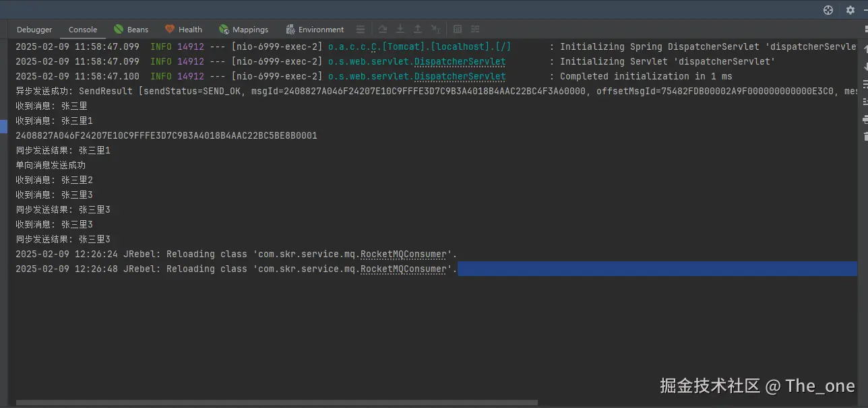Click the '收到消息: 张三里2' line
This screenshot has width=868, height=408.
[x=54, y=180]
